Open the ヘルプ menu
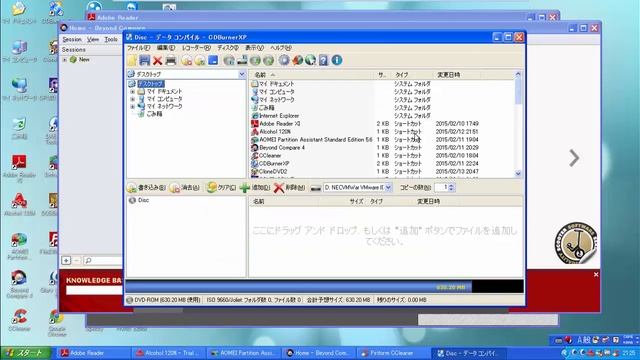The width and height of the screenshot is (640, 360). point(281,48)
